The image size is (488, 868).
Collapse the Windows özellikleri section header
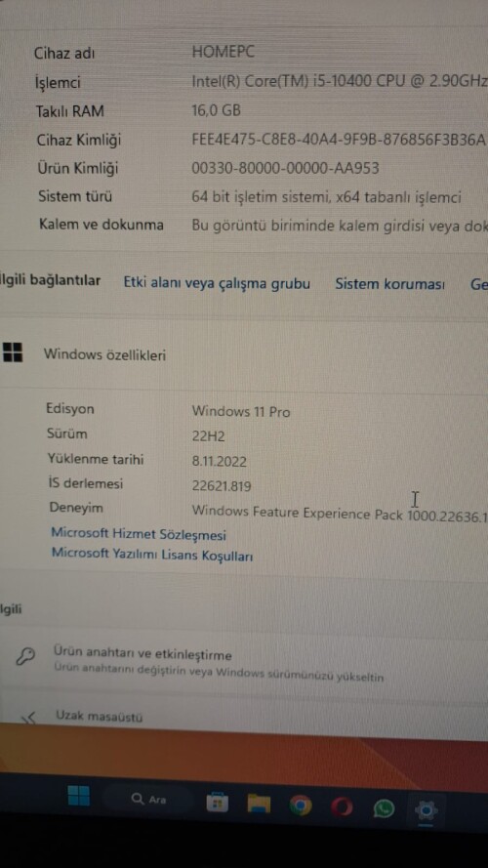244,354
